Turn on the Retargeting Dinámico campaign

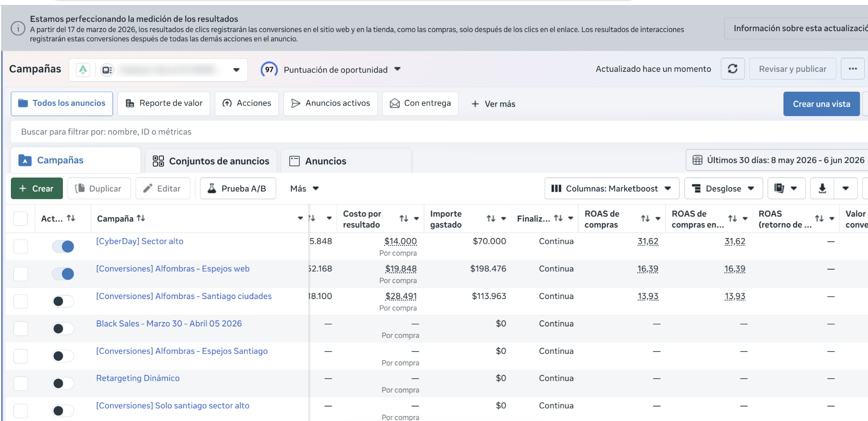pyautogui.click(x=63, y=384)
